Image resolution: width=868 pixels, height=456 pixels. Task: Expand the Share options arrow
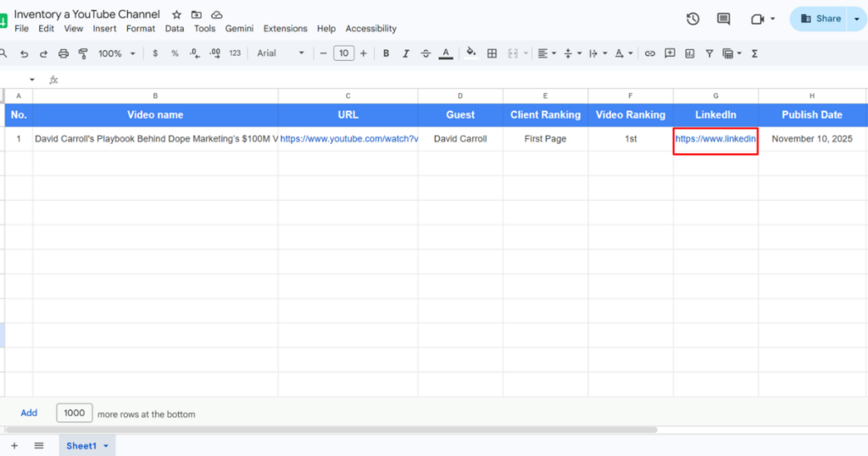[x=857, y=19]
